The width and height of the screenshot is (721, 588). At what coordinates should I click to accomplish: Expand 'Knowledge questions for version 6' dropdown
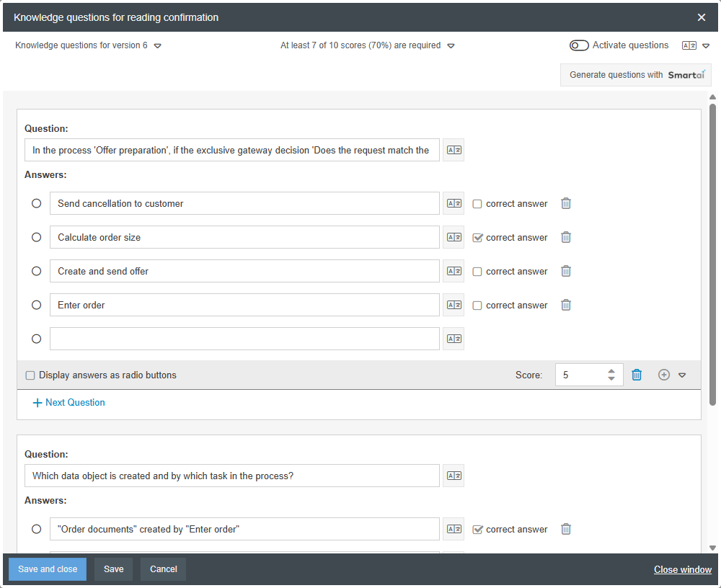(158, 46)
